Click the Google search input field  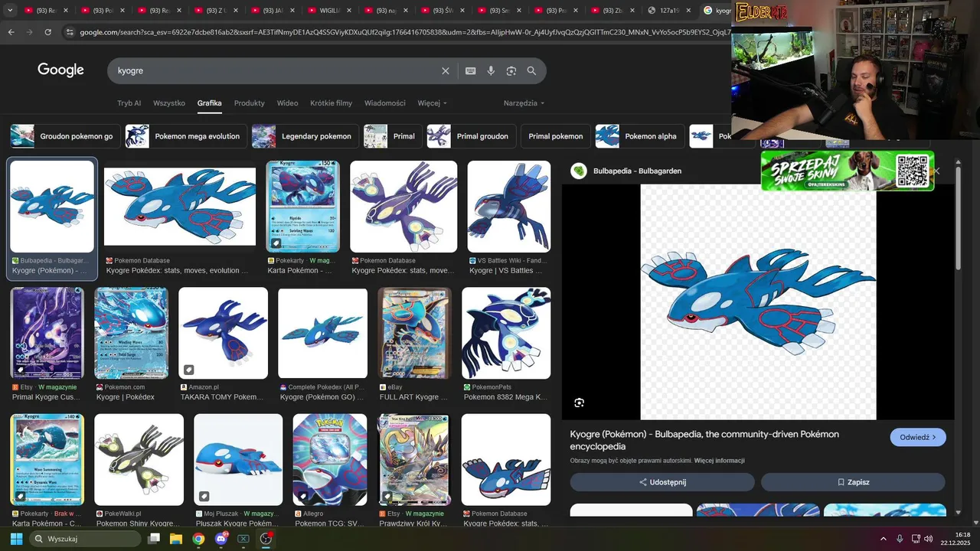click(276, 70)
